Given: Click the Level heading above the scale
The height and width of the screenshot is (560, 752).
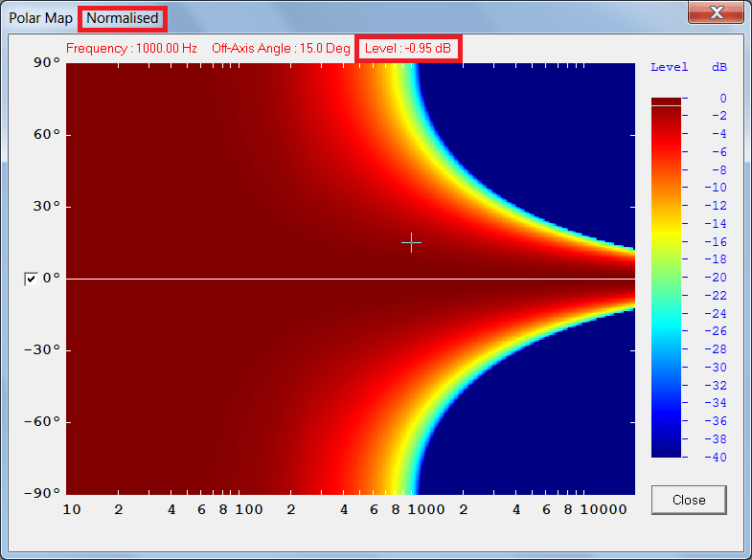Looking at the screenshot, I should [x=669, y=67].
